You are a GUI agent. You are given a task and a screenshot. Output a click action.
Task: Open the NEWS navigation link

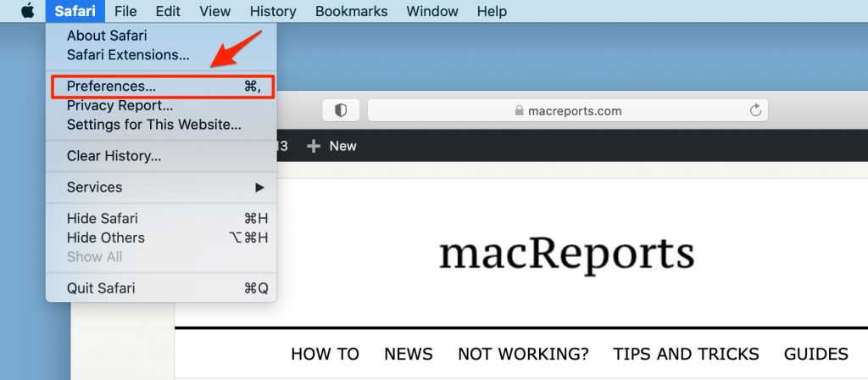click(x=409, y=354)
